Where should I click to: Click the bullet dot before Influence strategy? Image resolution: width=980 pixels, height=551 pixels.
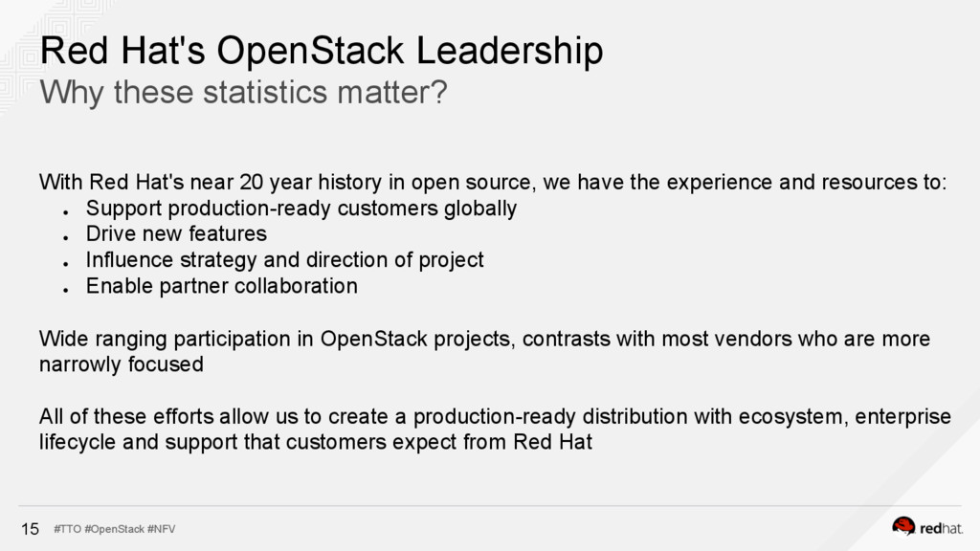[x=66, y=264]
